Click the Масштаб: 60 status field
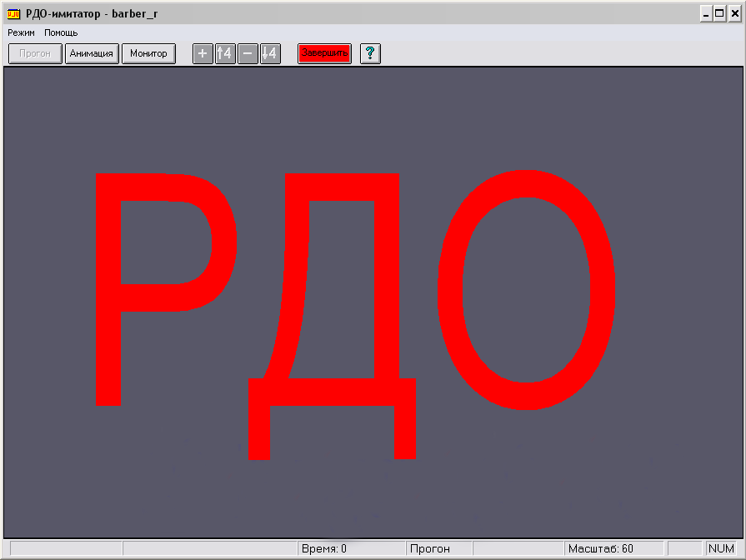Image resolution: width=746 pixels, height=560 pixels. point(614,548)
